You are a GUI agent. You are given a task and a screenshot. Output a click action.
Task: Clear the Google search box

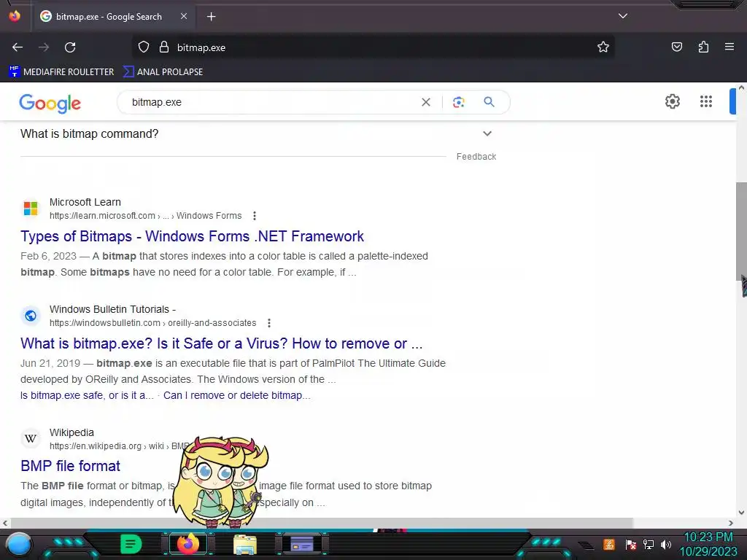coord(426,102)
